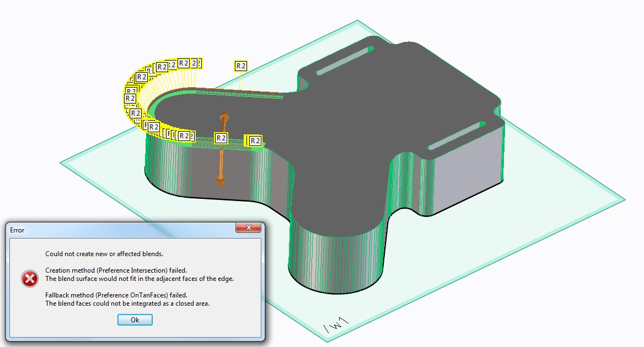The image size is (644, 347).
Task: Click the upward orange arrow head
Action: 224,116
